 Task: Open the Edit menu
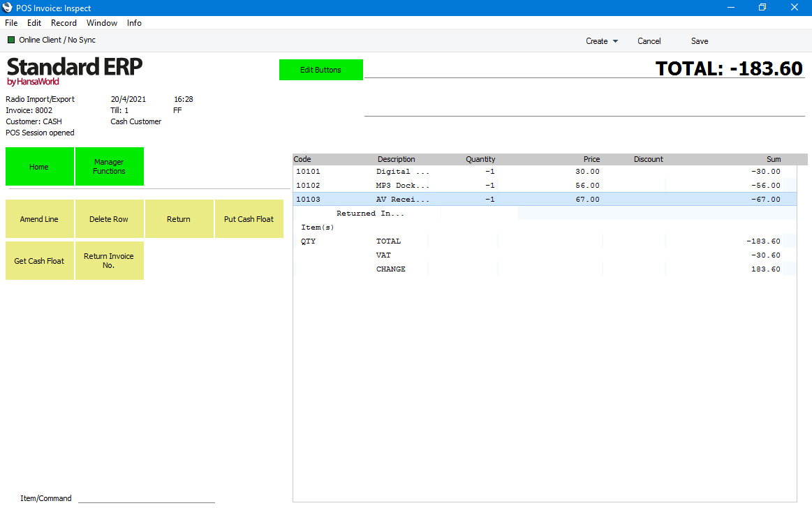pyautogui.click(x=34, y=23)
